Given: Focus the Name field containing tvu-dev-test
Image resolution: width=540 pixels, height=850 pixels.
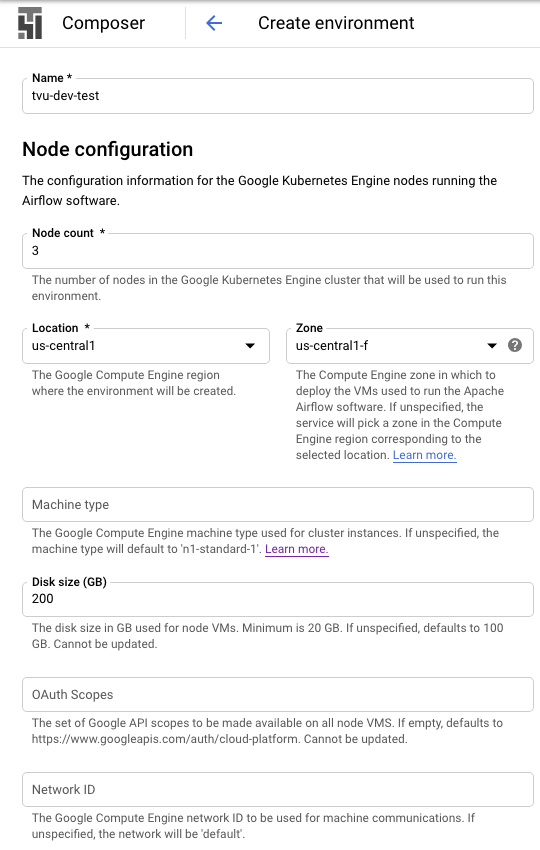Looking at the screenshot, I should click(278, 96).
